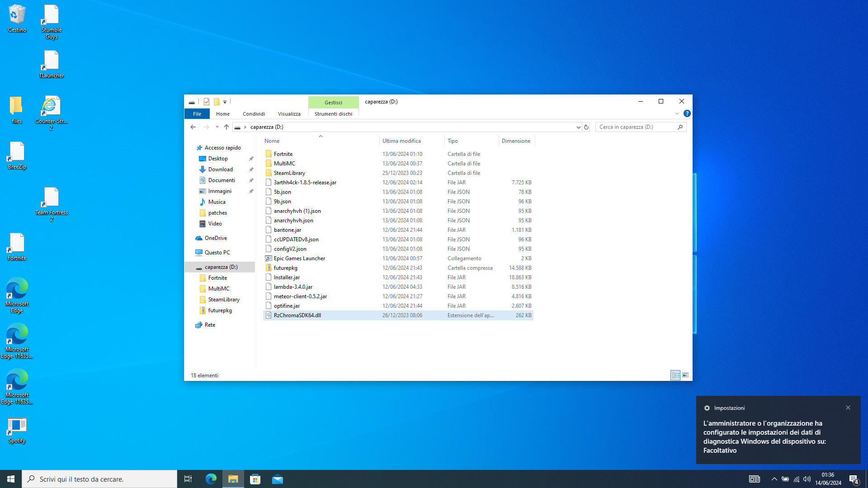The height and width of the screenshot is (488, 868).
Task: Expand the address bar history dropdown
Action: tap(578, 127)
